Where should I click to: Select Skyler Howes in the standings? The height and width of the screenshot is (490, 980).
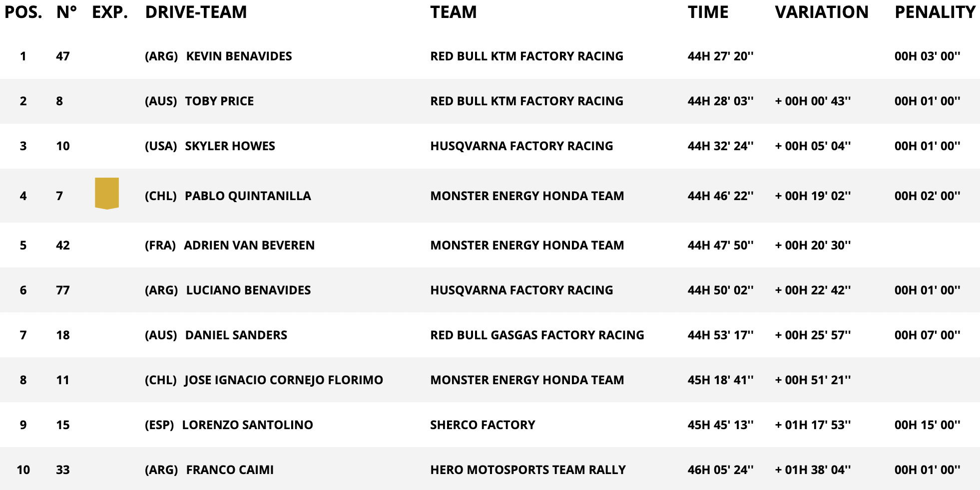coord(230,146)
